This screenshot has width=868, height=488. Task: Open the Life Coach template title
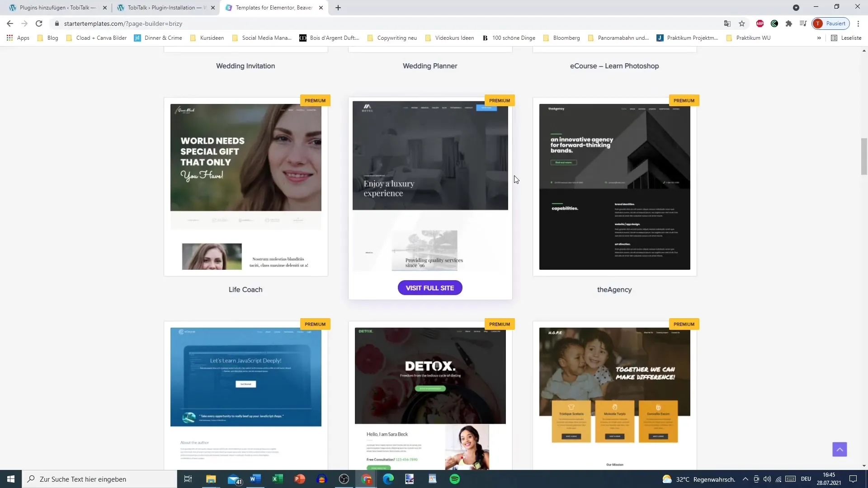tap(245, 290)
